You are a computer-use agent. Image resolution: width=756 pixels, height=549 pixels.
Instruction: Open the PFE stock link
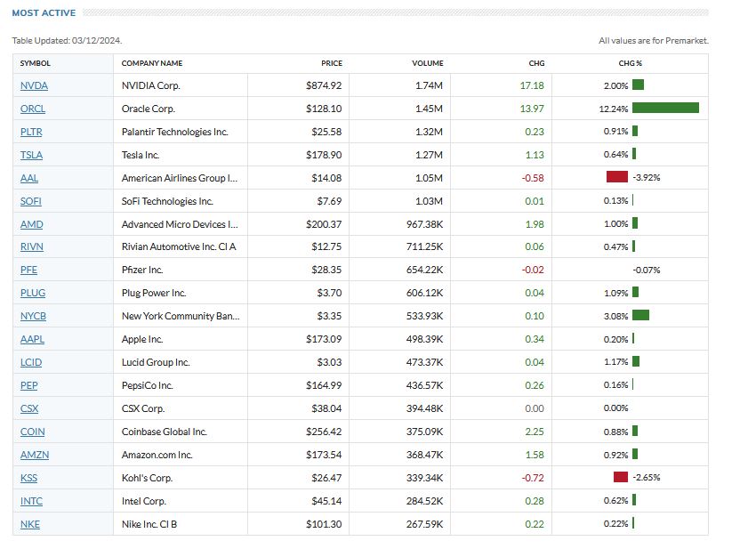pyautogui.click(x=28, y=270)
